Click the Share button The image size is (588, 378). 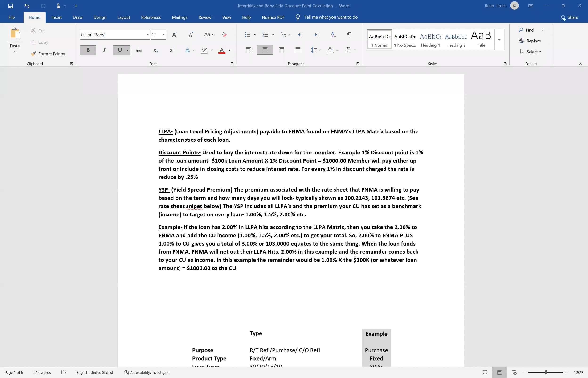tap(569, 17)
